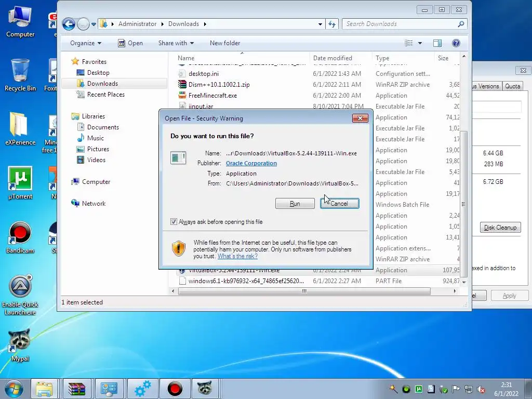Image resolution: width=532 pixels, height=399 pixels.
Task: Click New folder in the toolbar
Action: coord(225,43)
